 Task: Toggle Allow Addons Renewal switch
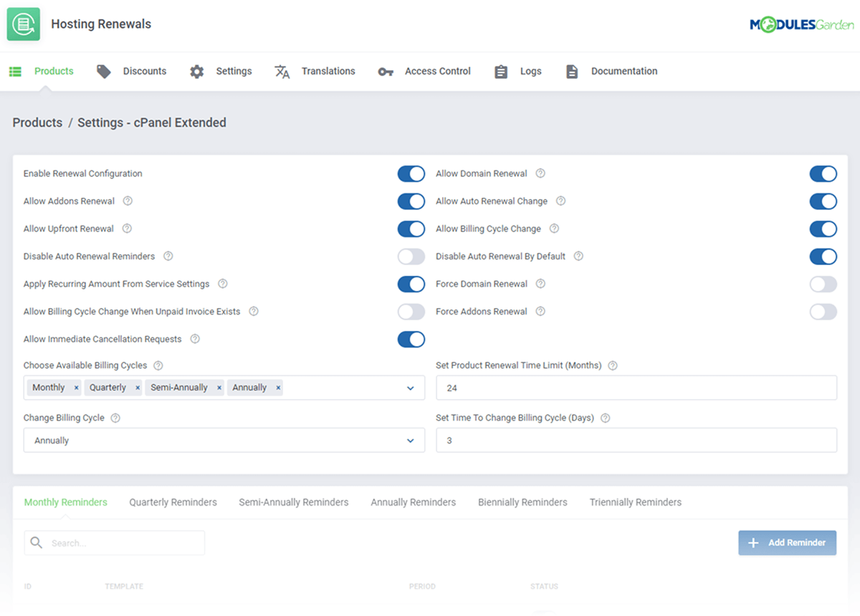pyautogui.click(x=411, y=201)
